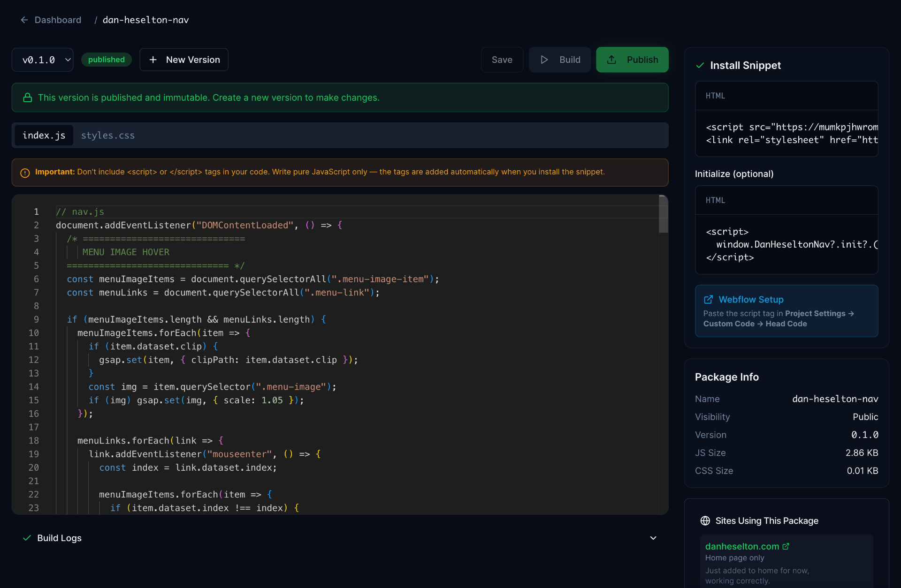Run the Build button
The height and width of the screenshot is (588, 901).
click(x=560, y=60)
